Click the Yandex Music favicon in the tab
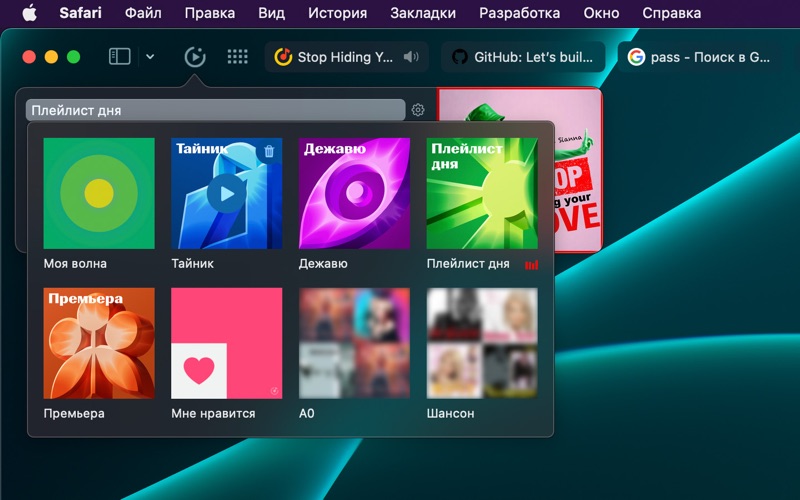This screenshot has height=500, width=800. coord(283,57)
